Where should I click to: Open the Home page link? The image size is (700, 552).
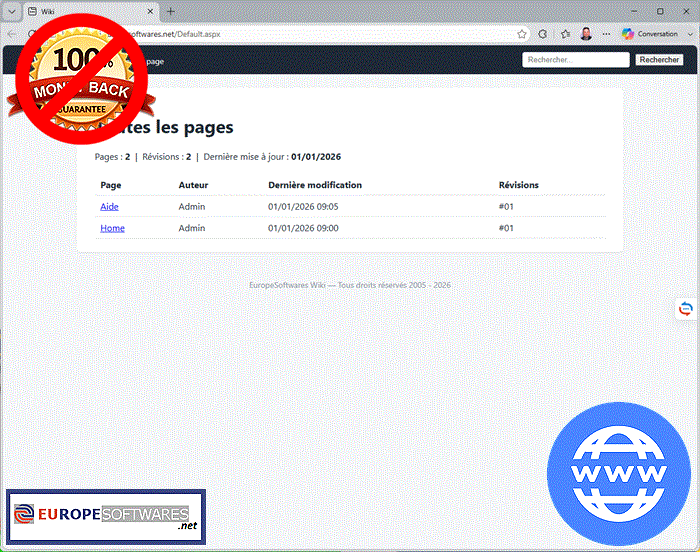(x=112, y=228)
